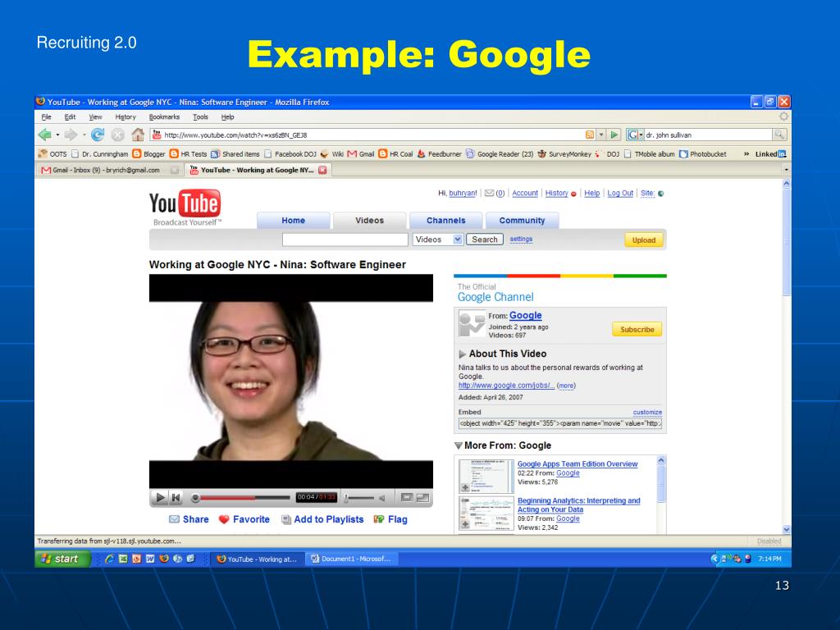Click the Account link
840x630 pixels.
525,194
